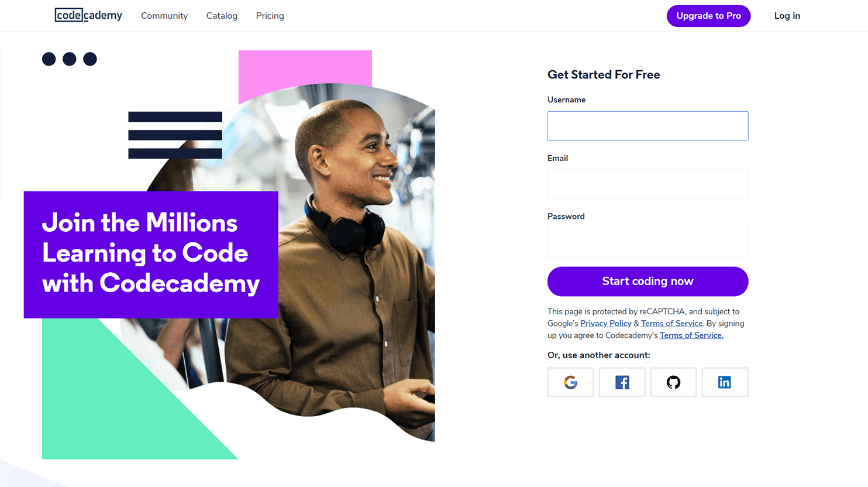The image size is (868, 487).
Task: Focus the Email input field
Action: pos(647,184)
